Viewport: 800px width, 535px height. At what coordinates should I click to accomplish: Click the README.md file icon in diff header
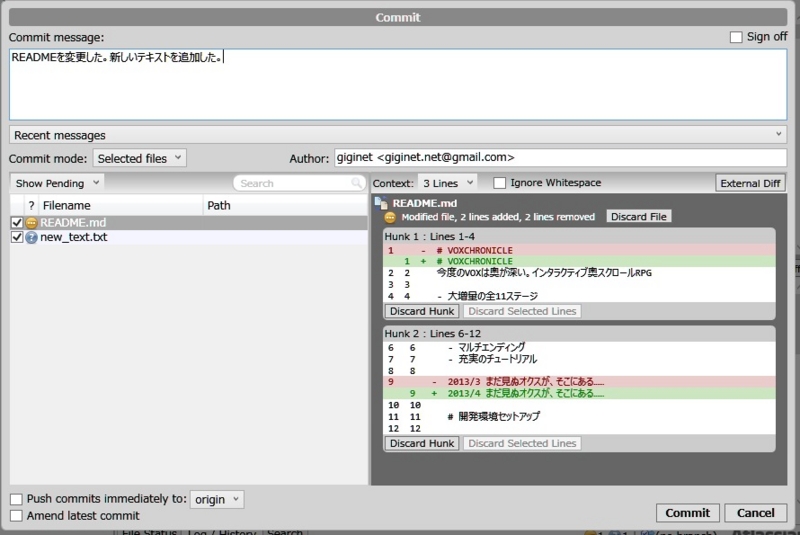pos(381,203)
